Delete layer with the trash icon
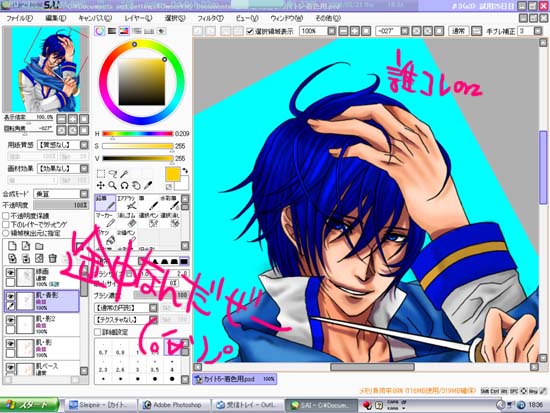The height and width of the screenshot is (413, 550). [x=53, y=259]
